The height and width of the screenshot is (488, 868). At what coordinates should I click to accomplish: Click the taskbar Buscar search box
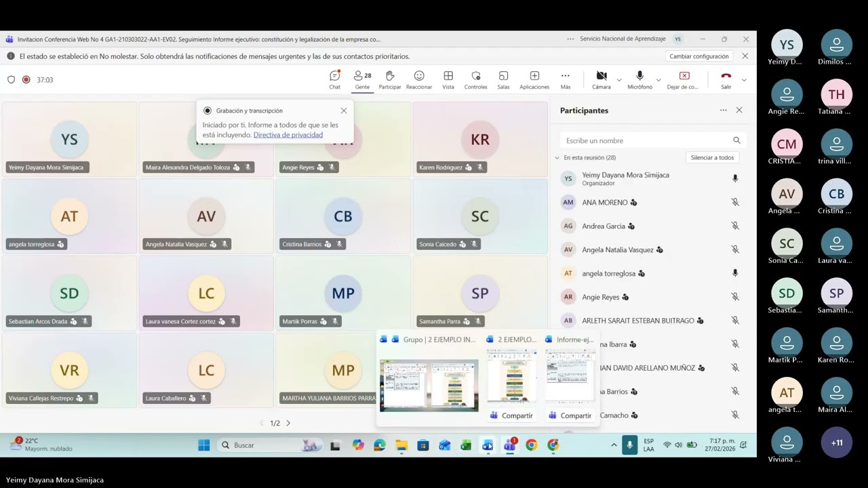(x=271, y=445)
